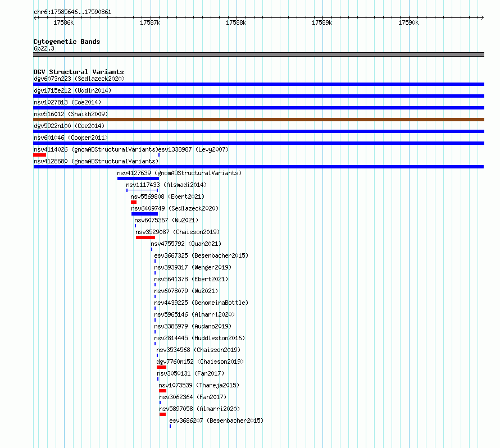Viewport: 500px width, 448px height.
Task: Click the nsv3534568 (Chaisson2019) label
Action: 198,350
